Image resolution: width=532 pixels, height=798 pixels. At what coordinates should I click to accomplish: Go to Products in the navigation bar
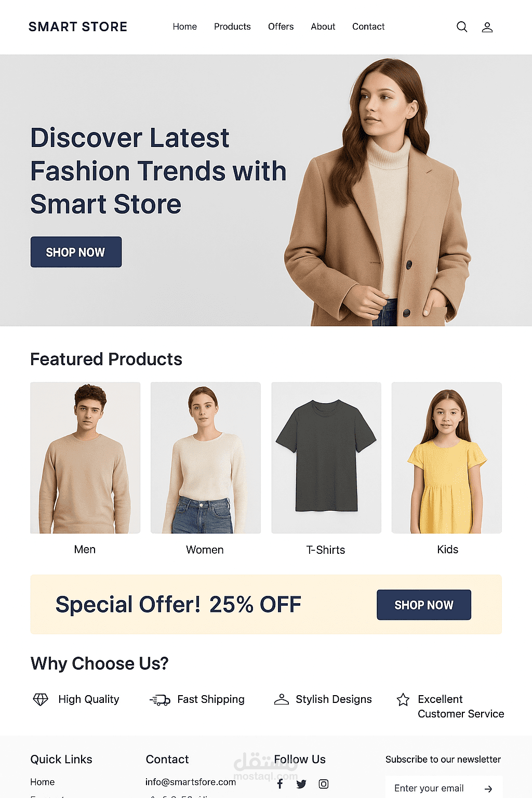[232, 26]
